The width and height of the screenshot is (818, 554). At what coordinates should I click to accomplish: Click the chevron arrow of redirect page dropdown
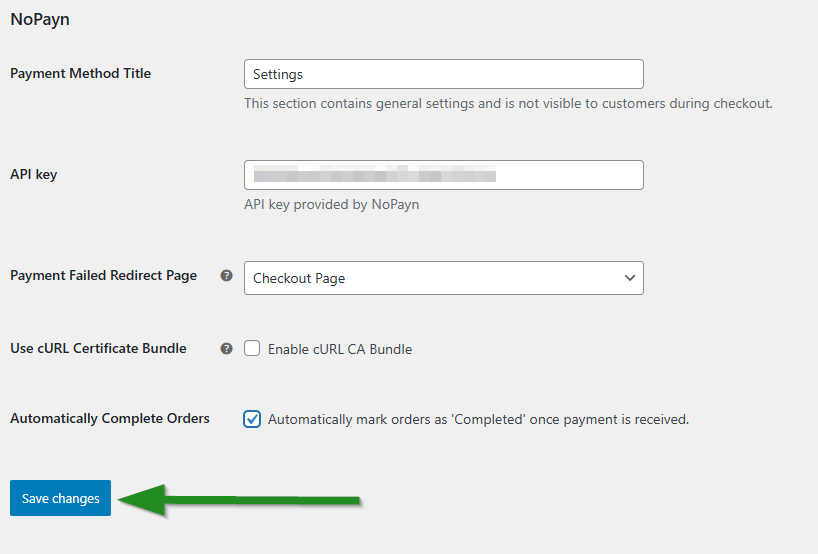click(629, 278)
